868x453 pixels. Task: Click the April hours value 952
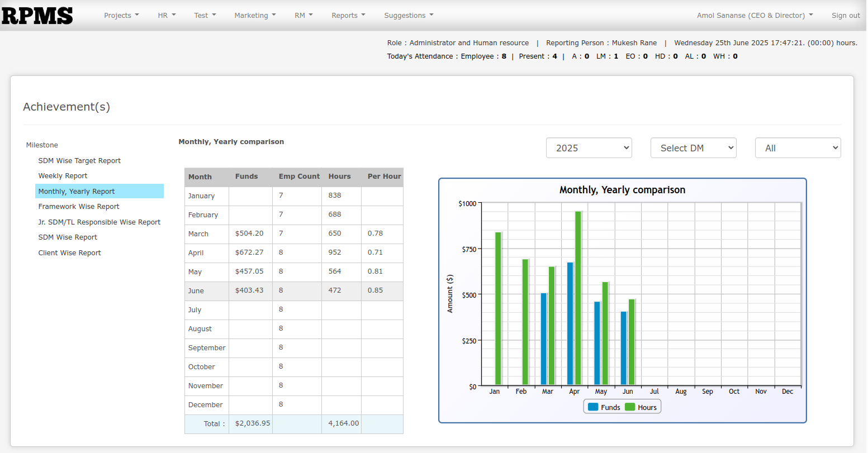[x=335, y=252]
